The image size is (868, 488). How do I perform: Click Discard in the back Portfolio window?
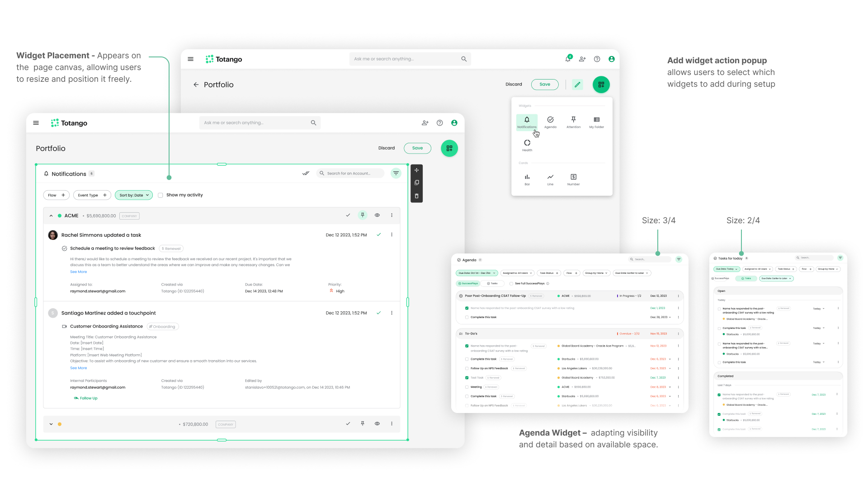[514, 84]
